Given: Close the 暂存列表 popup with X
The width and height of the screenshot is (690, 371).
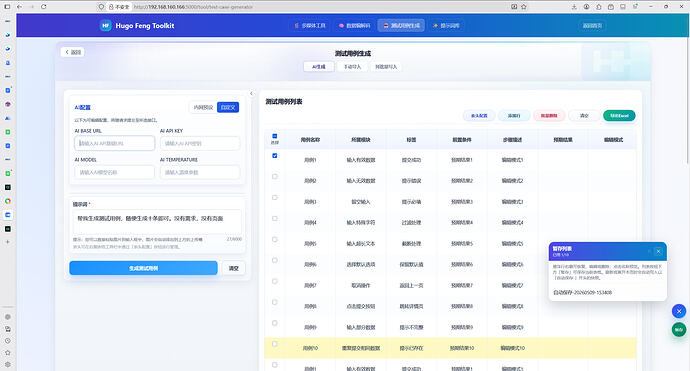Looking at the screenshot, I should pos(658,251).
